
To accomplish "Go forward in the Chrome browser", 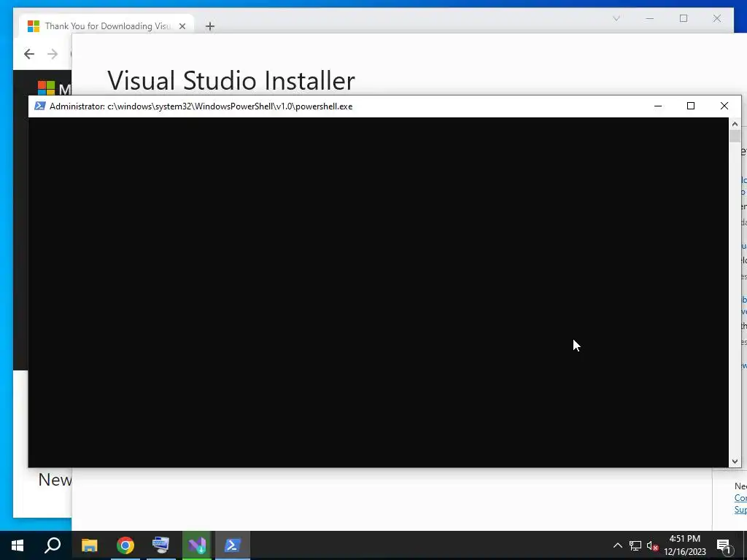I will pyautogui.click(x=53, y=54).
